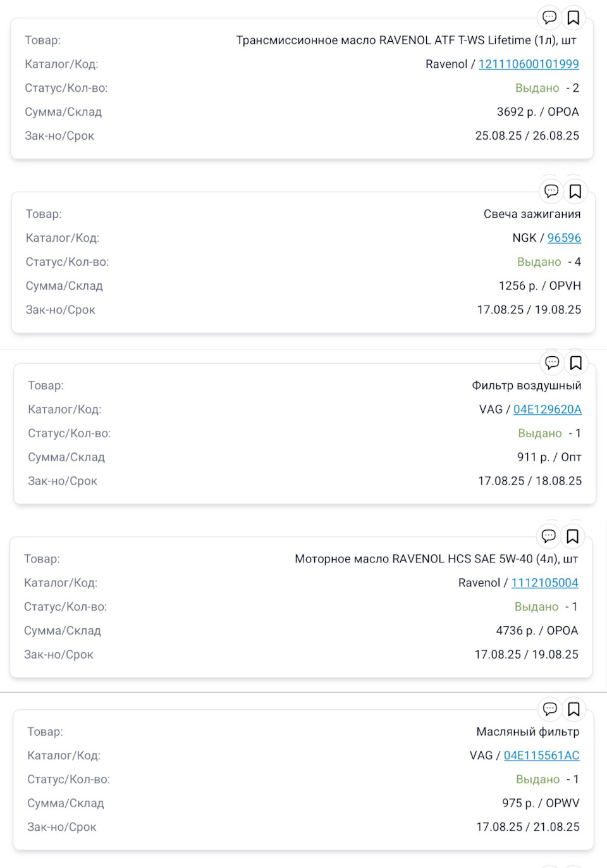This screenshot has height=868, width=607.
Task: Click the 911 р. / Опт price text
Action: click(549, 457)
